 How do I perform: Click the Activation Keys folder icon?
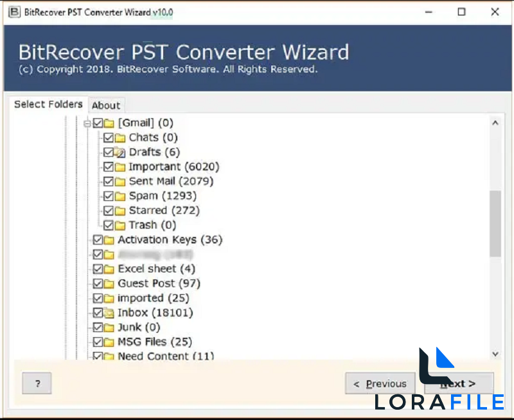109,240
